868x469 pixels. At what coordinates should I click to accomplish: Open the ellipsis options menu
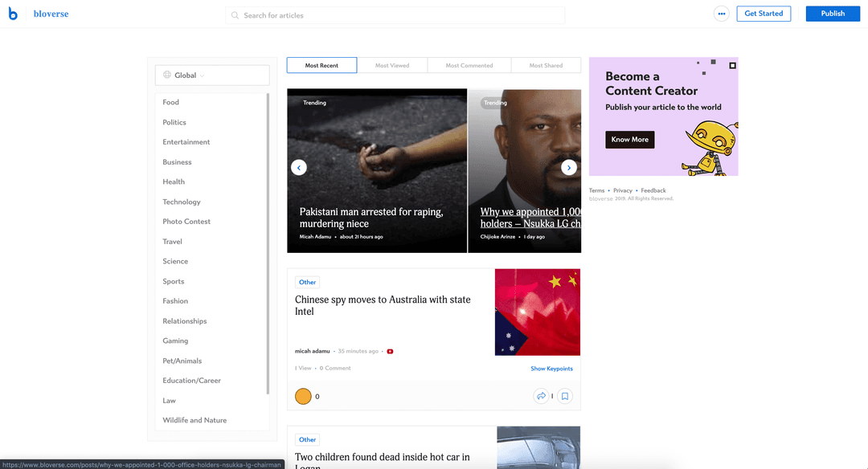coord(721,14)
